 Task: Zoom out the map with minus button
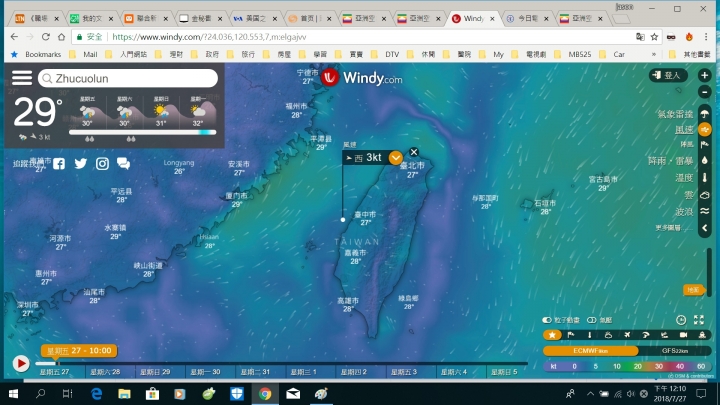[704, 92]
